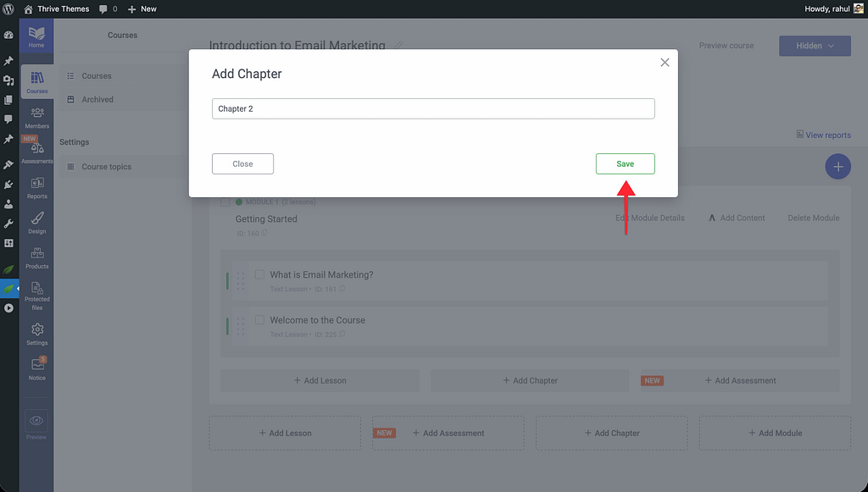
Task: Click the Close button in the dialog
Action: tap(242, 163)
